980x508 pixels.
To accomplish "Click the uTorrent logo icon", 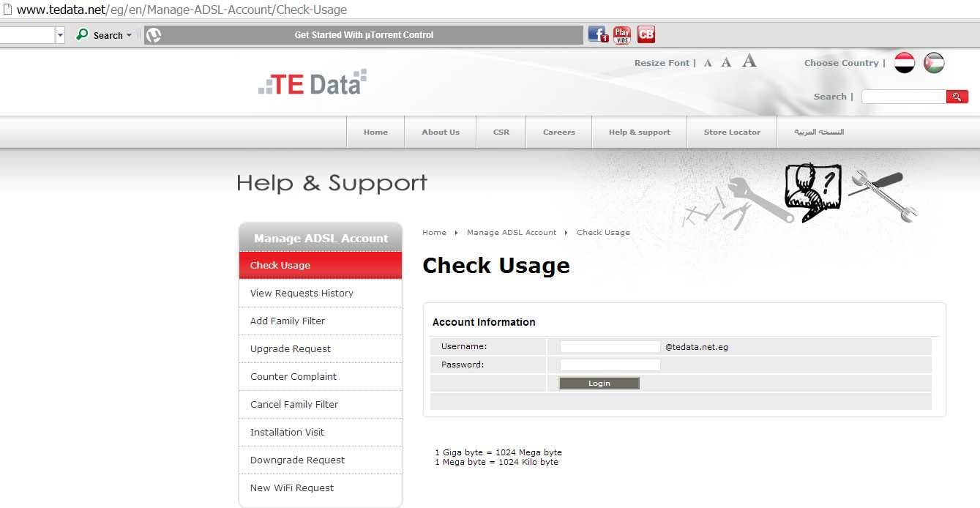I will 154,34.
